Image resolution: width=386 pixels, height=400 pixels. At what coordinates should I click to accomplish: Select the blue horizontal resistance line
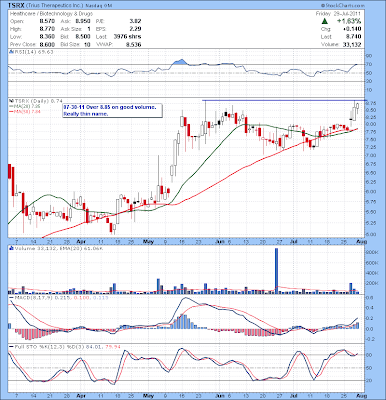284,100
